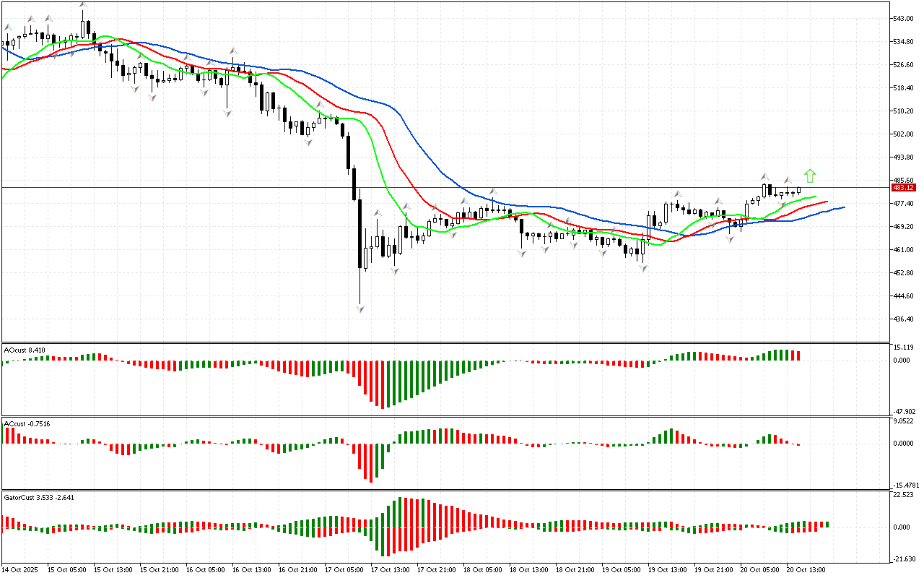Click the 483.12 current price tag

click(904, 188)
